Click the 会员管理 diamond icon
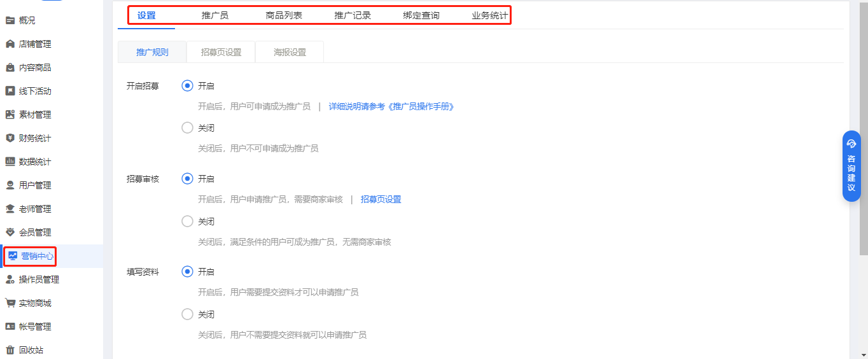 click(10, 232)
